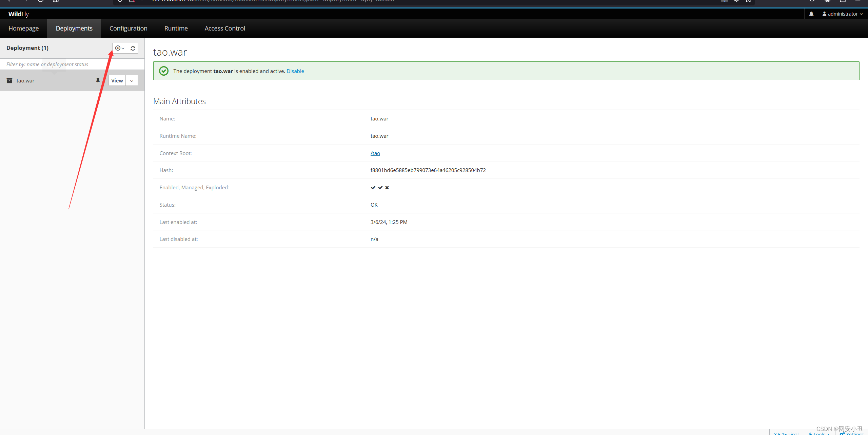
Task: Click the WildFly logo
Action: click(x=18, y=14)
